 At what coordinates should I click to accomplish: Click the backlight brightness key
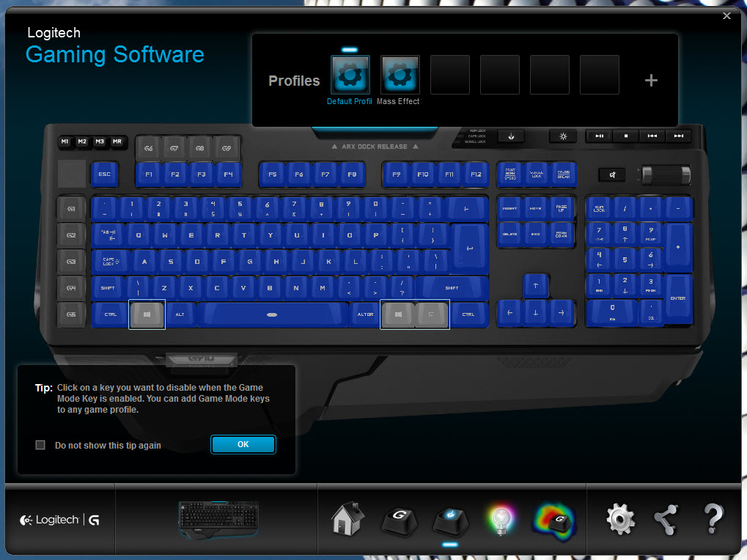(563, 136)
